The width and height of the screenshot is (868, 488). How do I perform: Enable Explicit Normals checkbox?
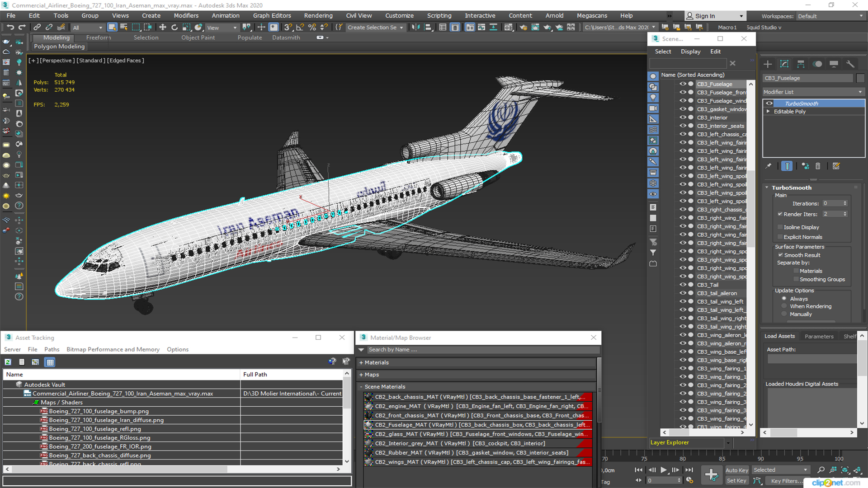[780, 237]
